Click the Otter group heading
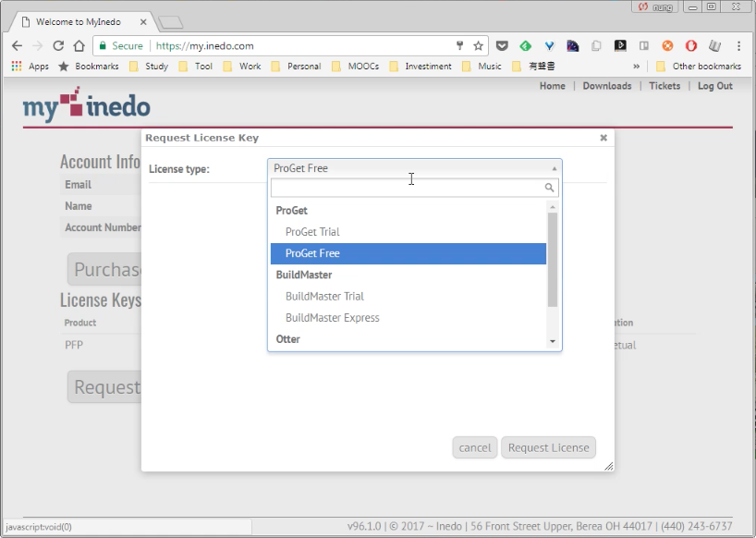The image size is (756, 538). pos(287,339)
